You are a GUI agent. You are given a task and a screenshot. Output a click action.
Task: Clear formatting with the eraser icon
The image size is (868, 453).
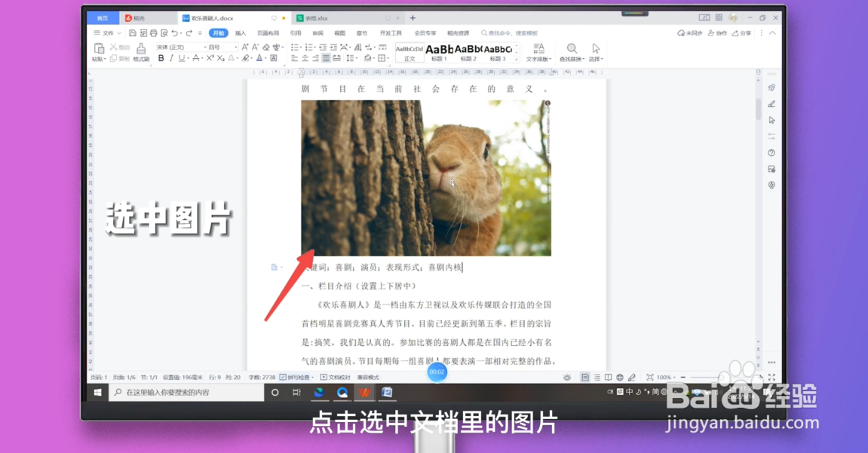point(265,47)
